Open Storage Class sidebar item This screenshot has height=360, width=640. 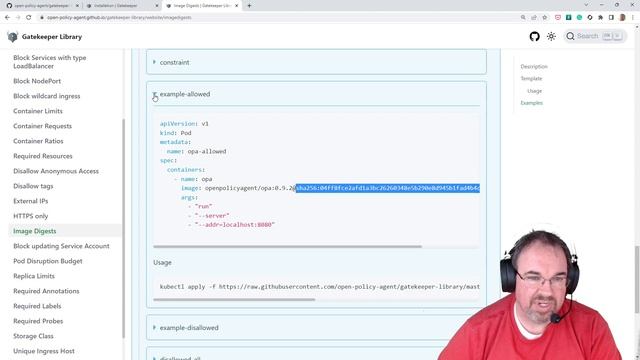pyautogui.click(x=33, y=336)
